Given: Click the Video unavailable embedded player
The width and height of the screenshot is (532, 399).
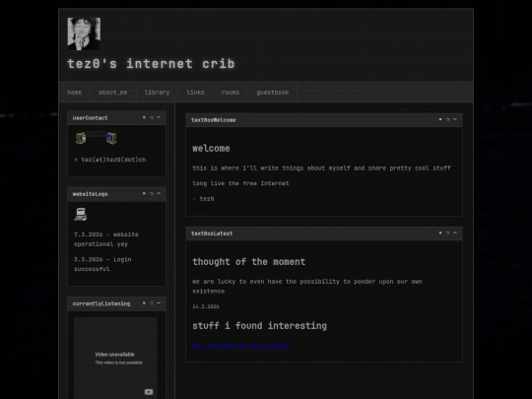Looking at the screenshot, I should click(x=115, y=358).
